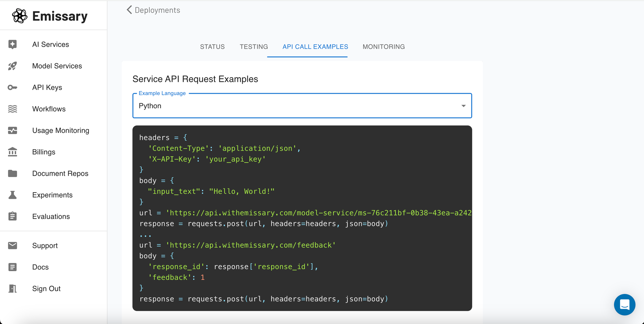Image resolution: width=644 pixels, height=324 pixels.
Task: Click the Service API Request Examples heading
Action: (195, 79)
